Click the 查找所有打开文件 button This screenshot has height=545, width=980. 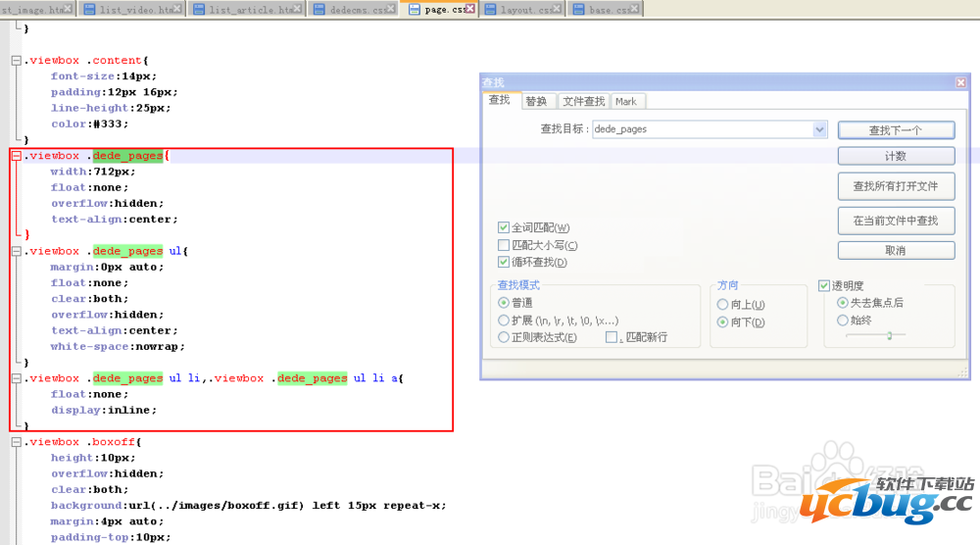[897, 186]
